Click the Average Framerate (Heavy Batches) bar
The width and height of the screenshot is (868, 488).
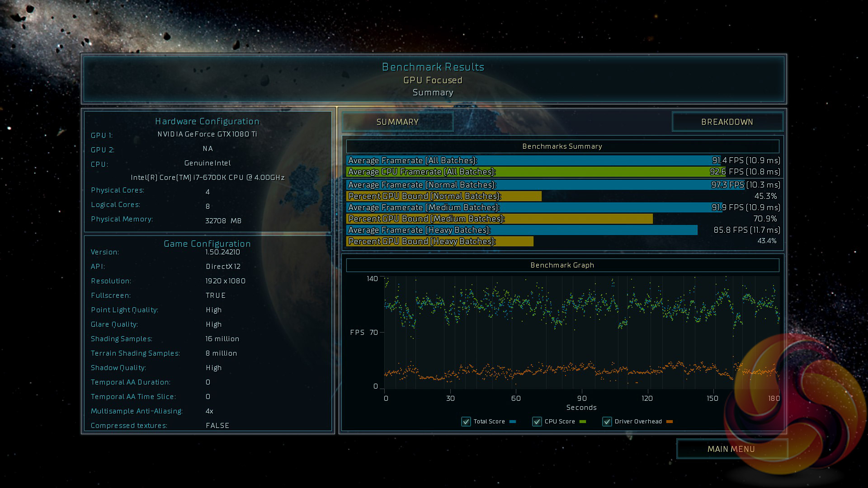tap(522, 230)
